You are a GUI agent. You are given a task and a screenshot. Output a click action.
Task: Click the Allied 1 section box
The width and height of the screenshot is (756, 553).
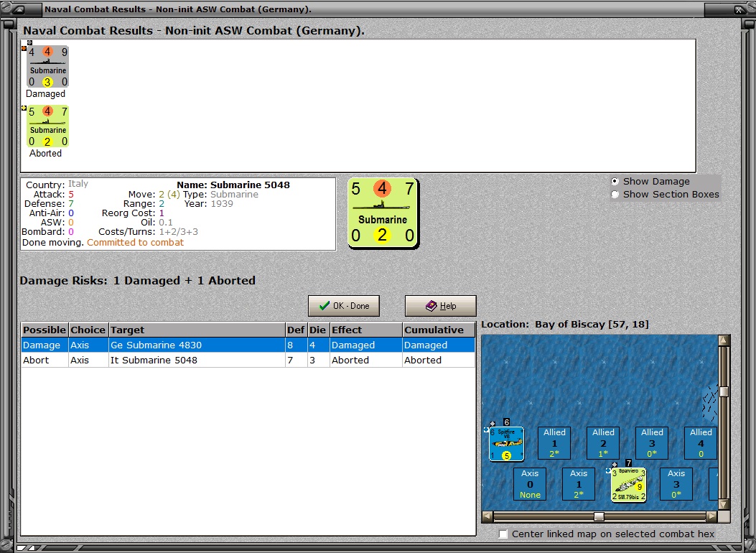coord(554,443)
